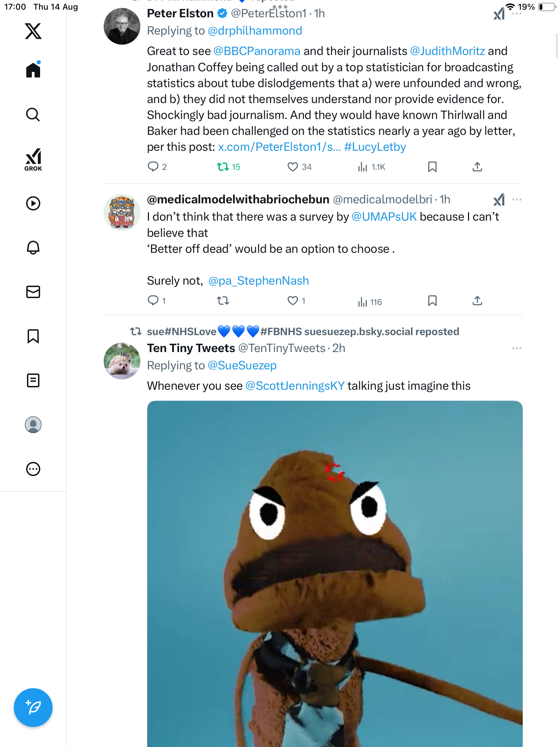Open the Grok sidebar icon

pyautogui.click(x=33, y=159)
